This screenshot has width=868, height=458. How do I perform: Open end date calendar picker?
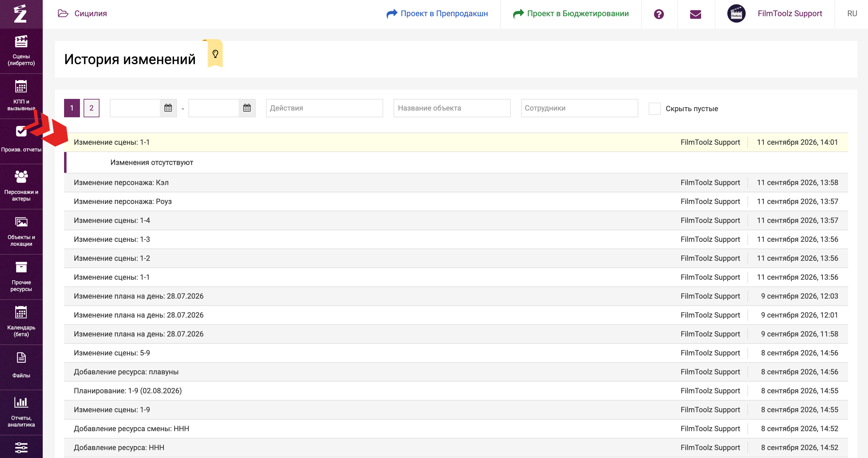[x=247, y=108]
